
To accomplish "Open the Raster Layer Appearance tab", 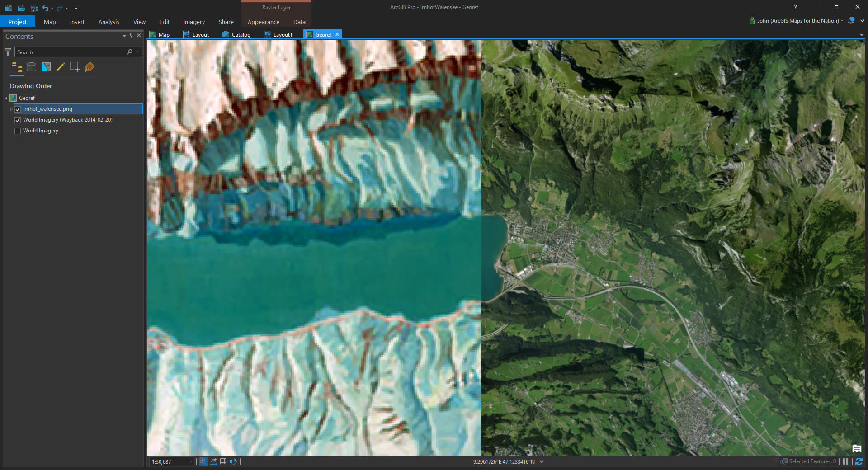I will coord(263,22).
